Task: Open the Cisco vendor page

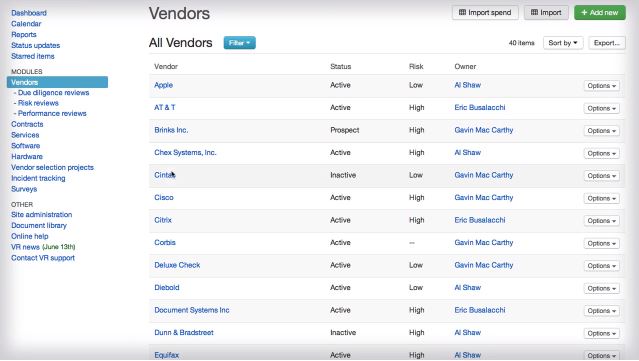Action: (x=164, y=198)
